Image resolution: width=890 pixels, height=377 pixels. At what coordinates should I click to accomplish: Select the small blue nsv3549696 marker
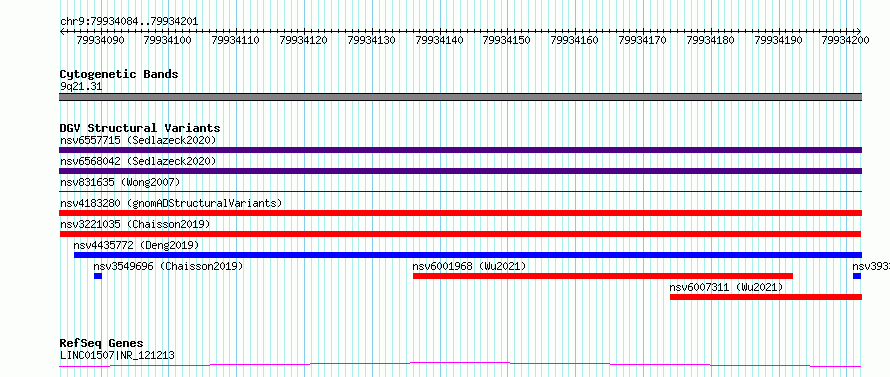point(98,276)
